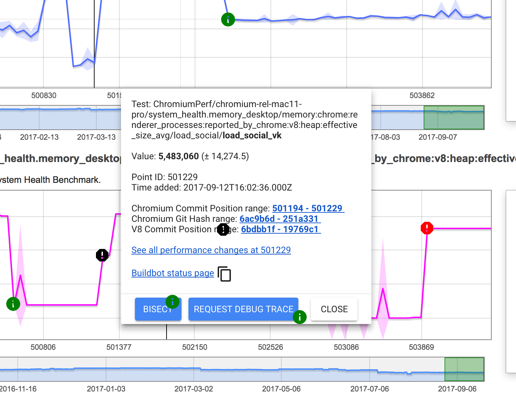Click the green info icon below REQUEST DEBUG TRACE
Viewport: 516px width, 420px height.
[300, 317]
